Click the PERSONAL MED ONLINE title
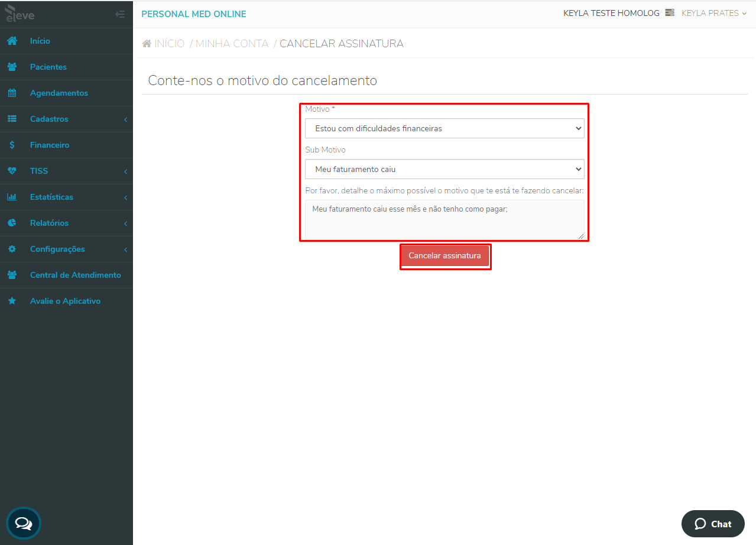Image resolution: width=756 pixels, height=545 pixels. click(x=194, y=14)
